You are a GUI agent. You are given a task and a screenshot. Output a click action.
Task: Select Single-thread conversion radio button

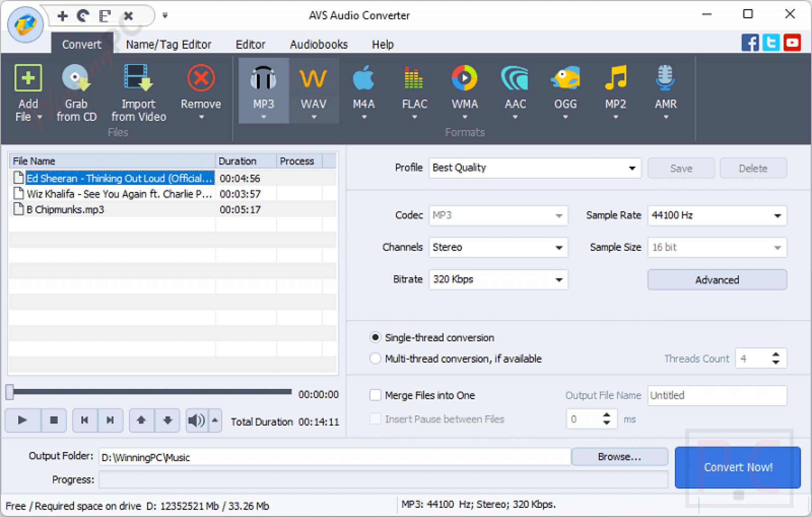coord(375,337)
